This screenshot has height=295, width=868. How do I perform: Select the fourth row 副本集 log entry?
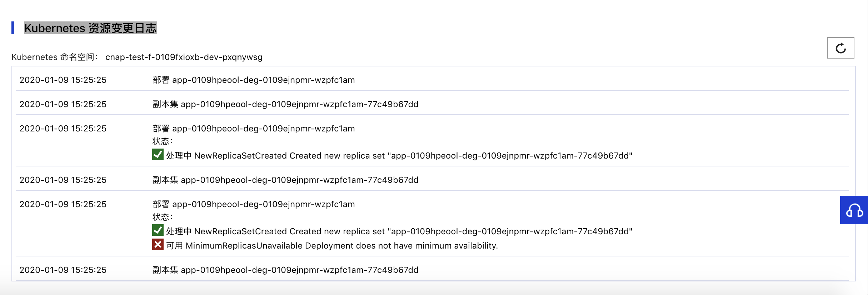[x=432, y=180]
